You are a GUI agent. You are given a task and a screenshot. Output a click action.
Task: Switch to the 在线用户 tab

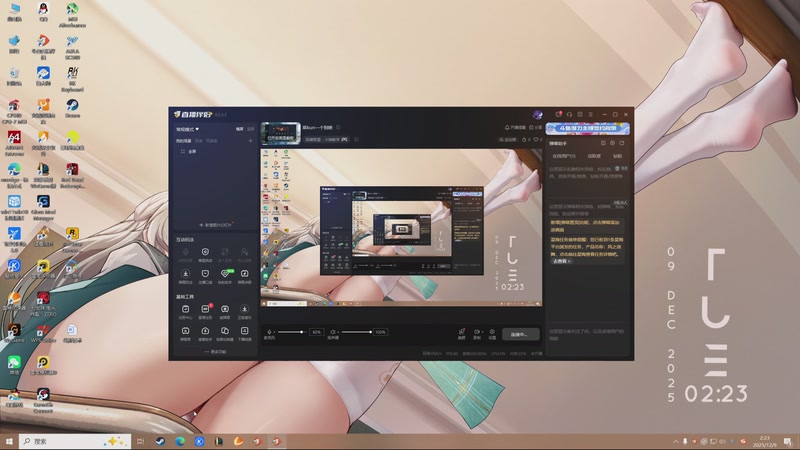pyautogui.click(x=564, y=156)
